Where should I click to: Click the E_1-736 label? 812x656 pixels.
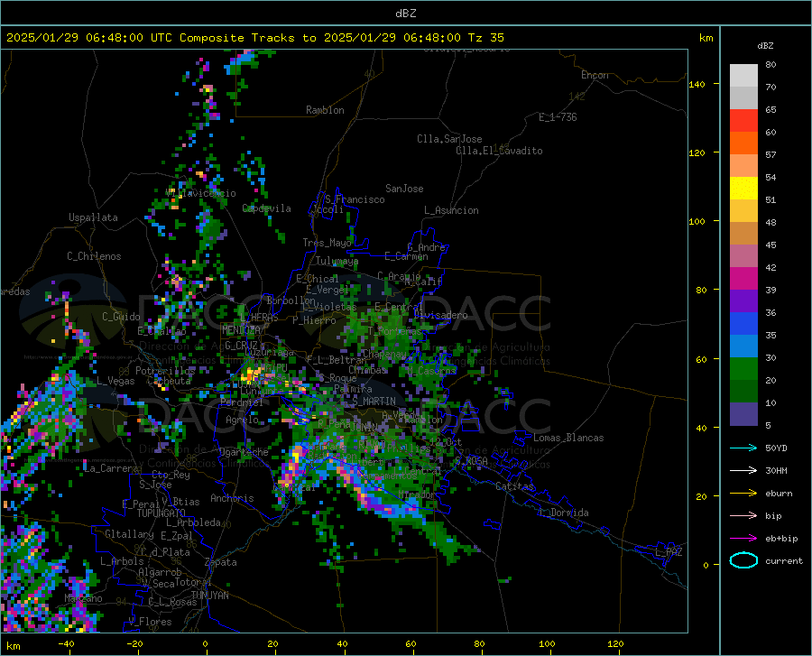point(558,117)
